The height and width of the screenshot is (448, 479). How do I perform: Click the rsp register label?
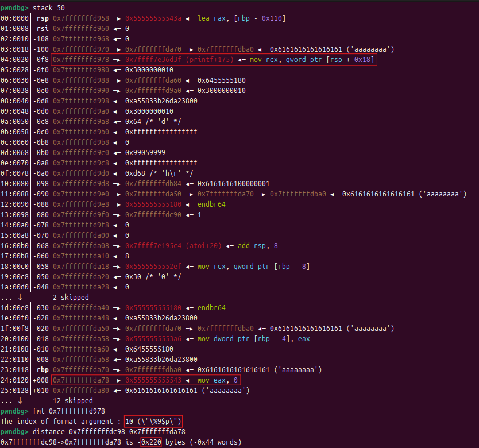tap(43, 18)
